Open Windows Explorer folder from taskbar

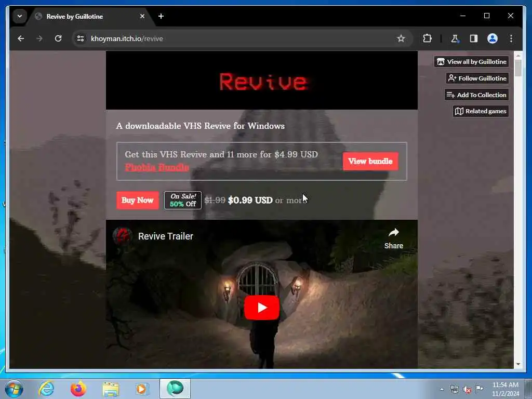point(111,389)
